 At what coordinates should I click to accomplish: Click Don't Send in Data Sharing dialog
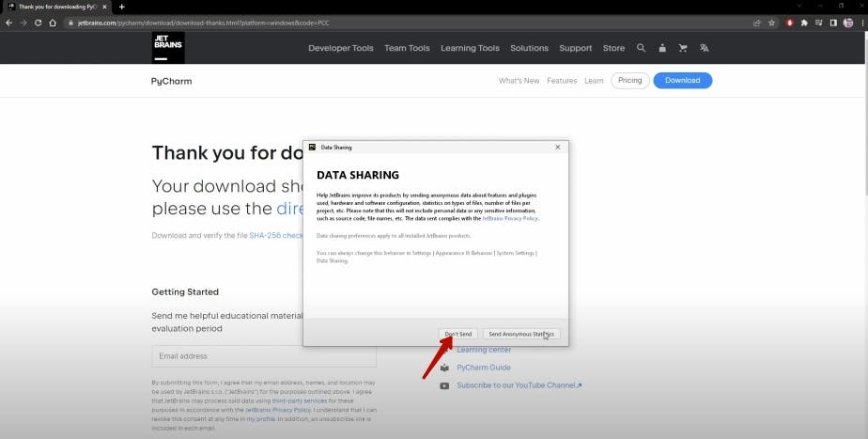(458, 334)
